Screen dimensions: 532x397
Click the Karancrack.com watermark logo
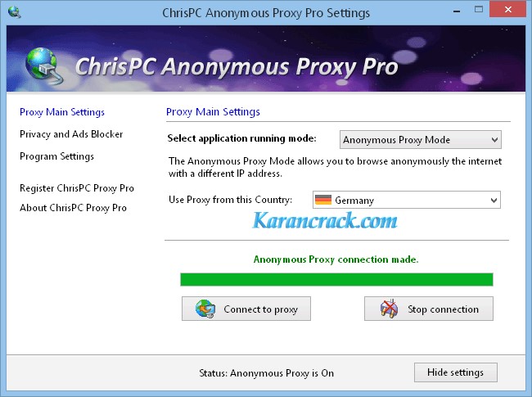point(325,220)
